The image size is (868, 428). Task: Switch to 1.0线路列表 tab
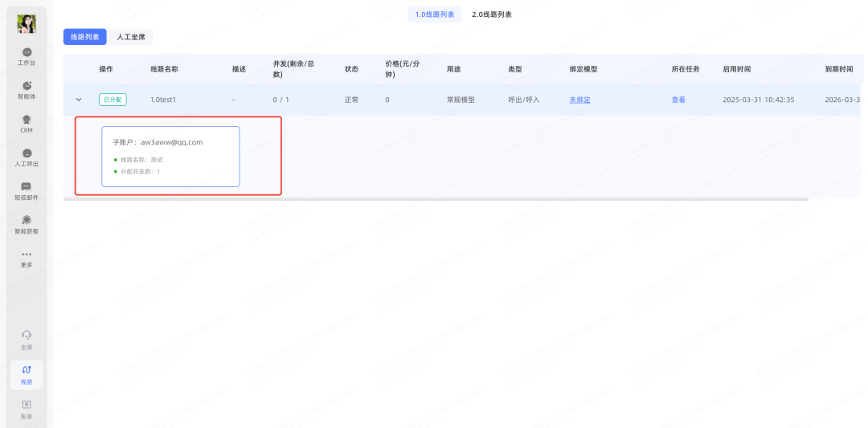435,14
